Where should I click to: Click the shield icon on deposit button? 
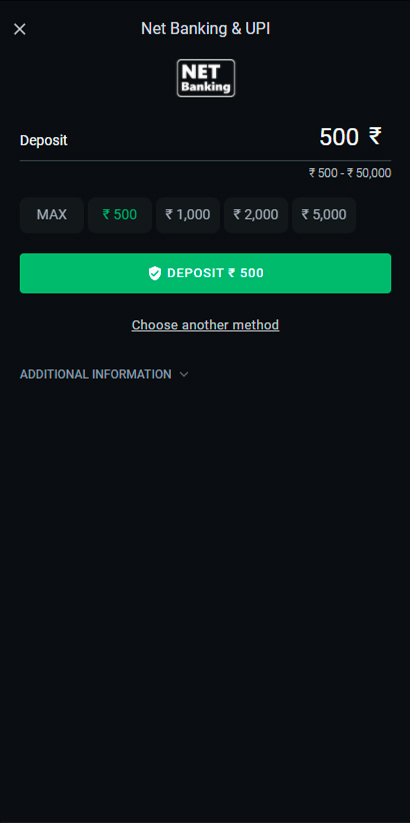(154, 273)
